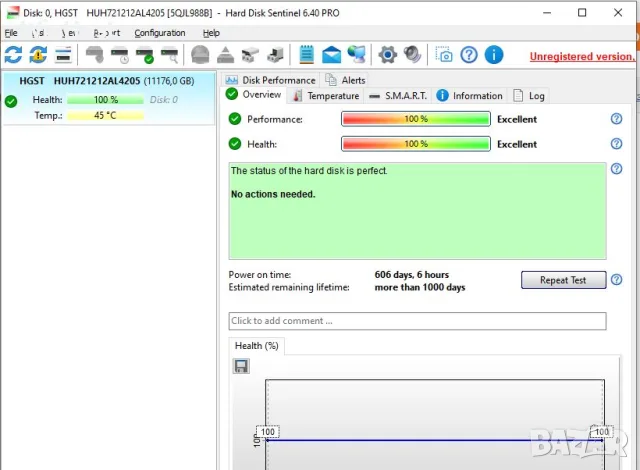Click the question mark help toolbar icon

(469, 55)
